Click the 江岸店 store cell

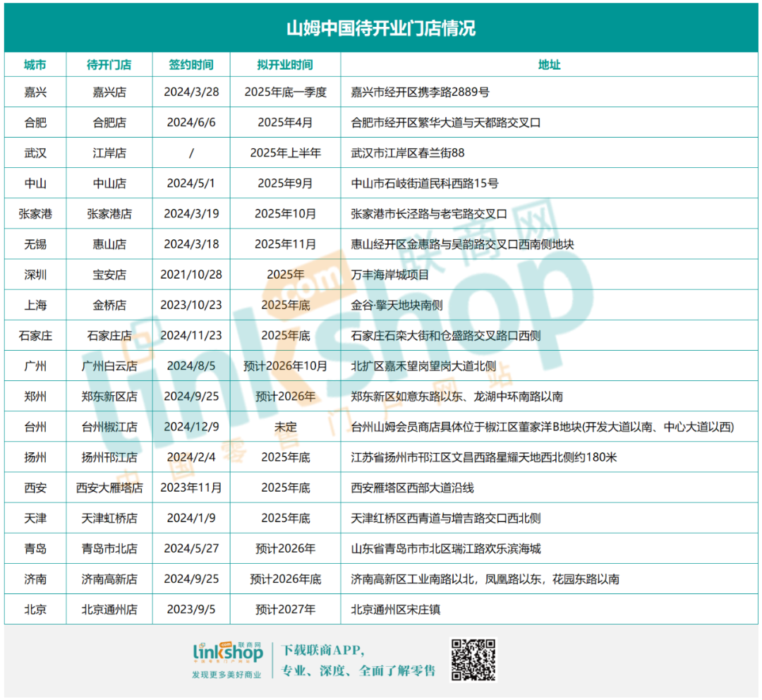(x=109, y=153)
